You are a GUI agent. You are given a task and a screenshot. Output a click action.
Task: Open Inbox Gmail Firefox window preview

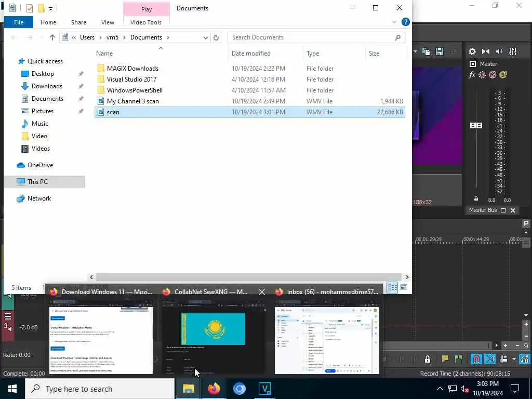[x=327, y=331]
